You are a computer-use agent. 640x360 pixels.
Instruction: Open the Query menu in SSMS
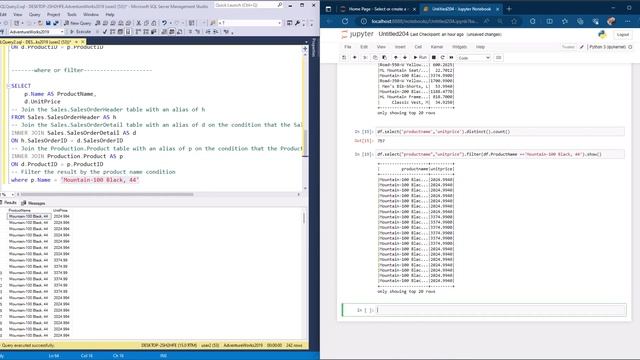coord(34,15)
